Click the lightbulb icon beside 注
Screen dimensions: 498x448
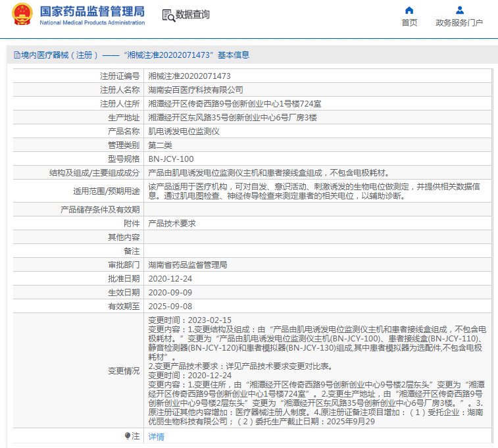[x=128, y=436]
